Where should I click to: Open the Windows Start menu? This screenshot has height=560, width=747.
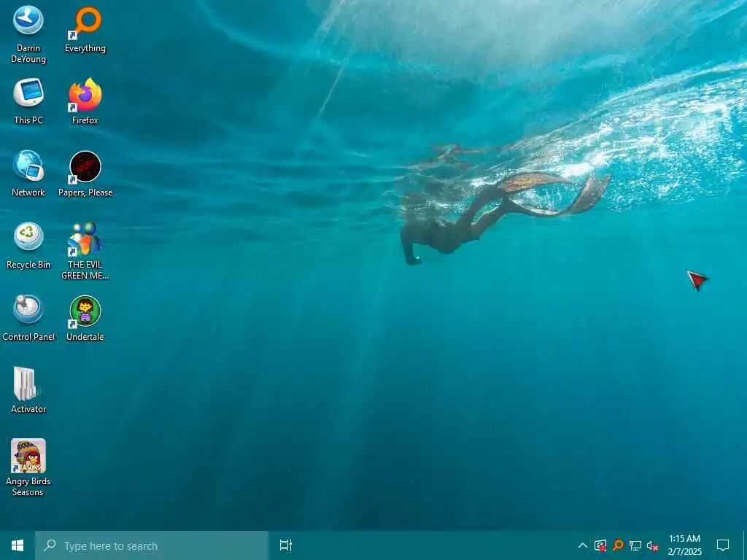pos(18,545)
